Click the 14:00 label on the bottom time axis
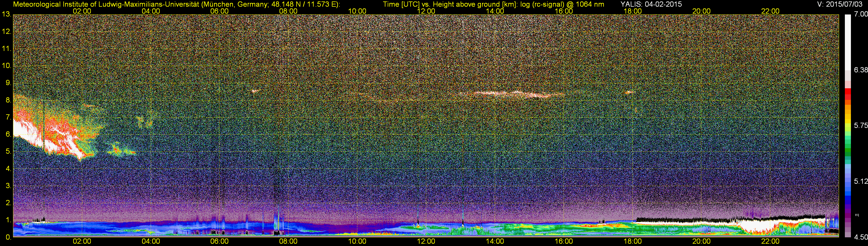The height and width of the screenshot is (246, 868). click(495, 241)
